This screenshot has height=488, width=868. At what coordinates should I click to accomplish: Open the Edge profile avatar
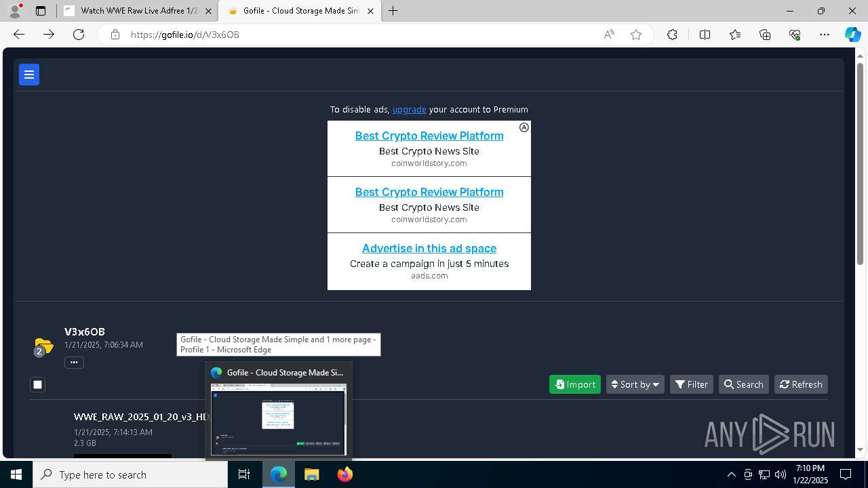click(15, 11)
